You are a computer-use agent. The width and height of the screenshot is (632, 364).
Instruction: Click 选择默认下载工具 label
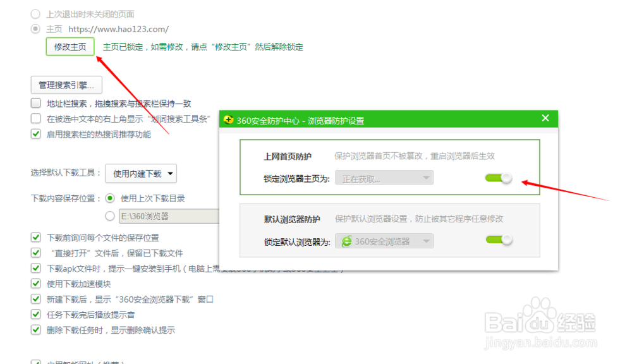pyautogui.click(x=66, y=173)
